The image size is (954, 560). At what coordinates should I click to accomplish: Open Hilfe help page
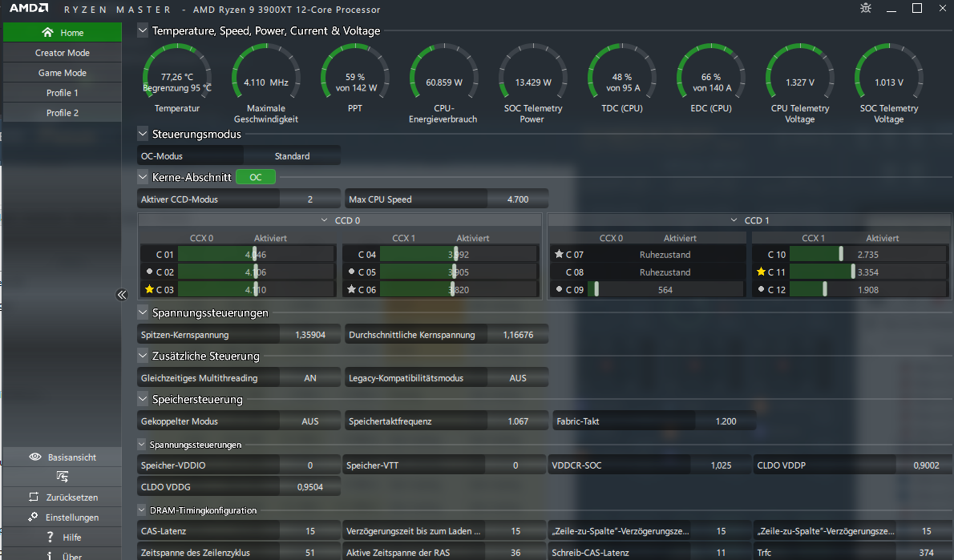[62, 537]
